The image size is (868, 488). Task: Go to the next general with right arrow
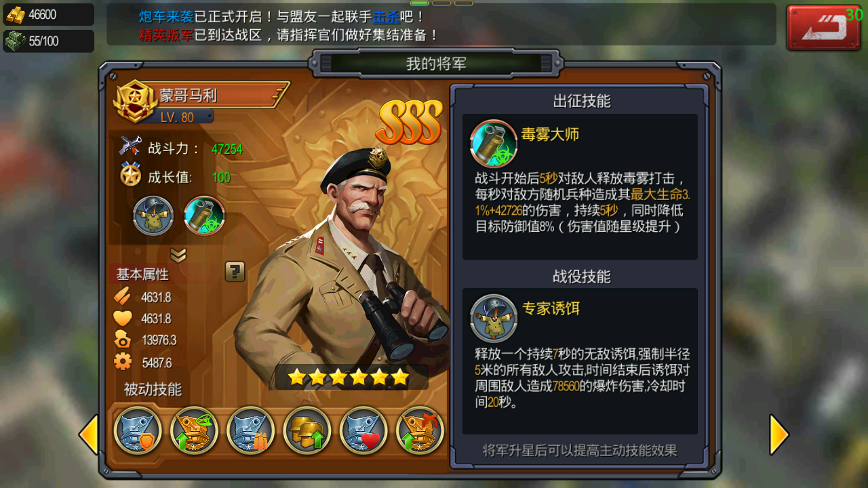point(779,434)
